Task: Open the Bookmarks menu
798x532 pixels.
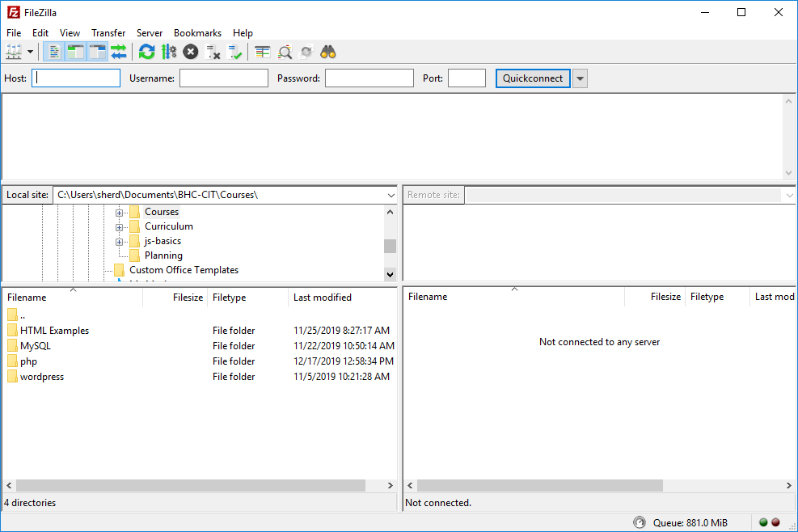Action: pos(197,32)
